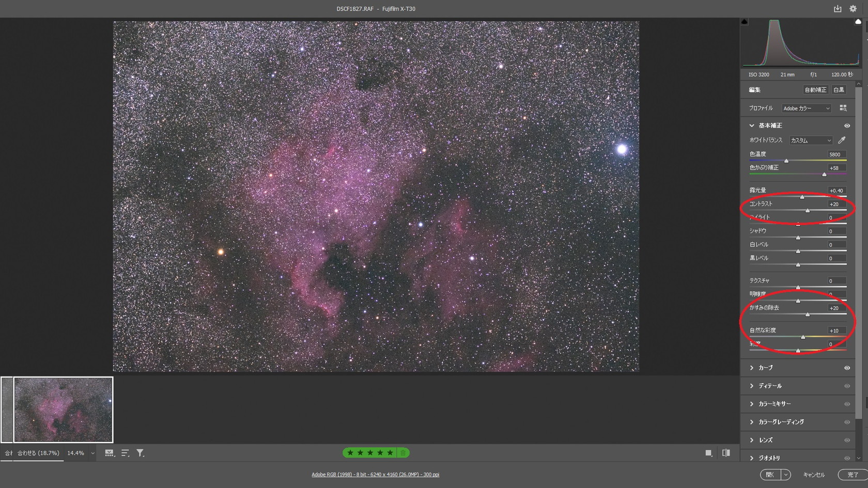
Task: Expand the カラーミキサー panel
Action: 752,404
